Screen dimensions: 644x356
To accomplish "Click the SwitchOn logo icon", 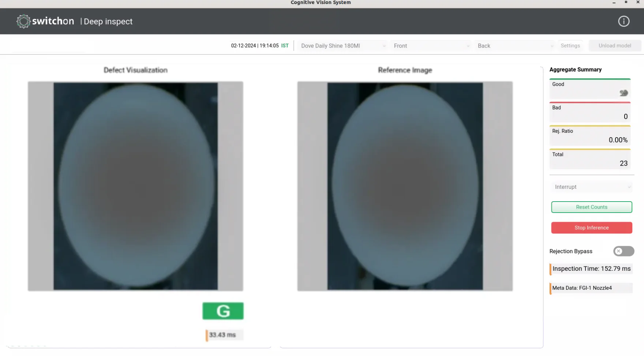I will (23, 21).
